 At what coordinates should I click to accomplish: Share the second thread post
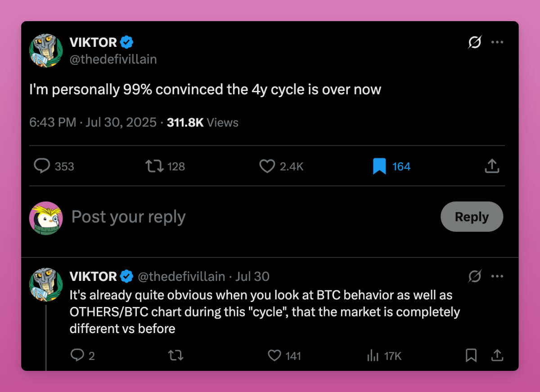pyautogui.click(x=497, y=356)
